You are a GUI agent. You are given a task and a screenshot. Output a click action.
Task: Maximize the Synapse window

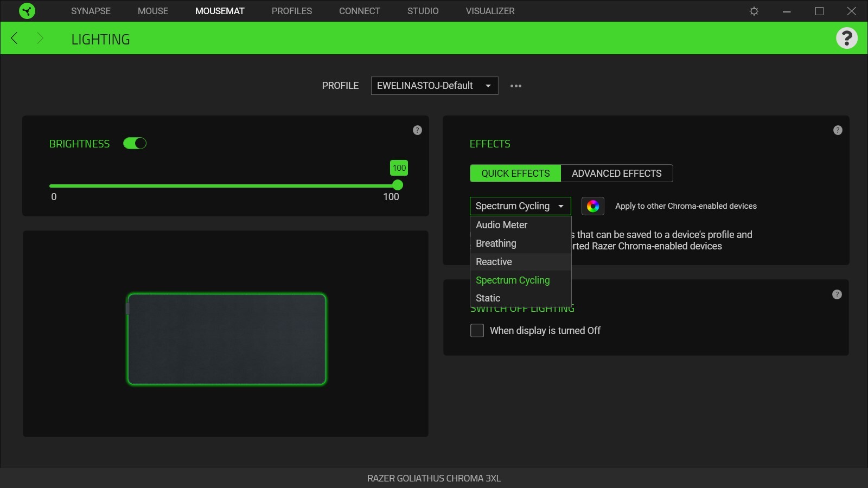819,11
